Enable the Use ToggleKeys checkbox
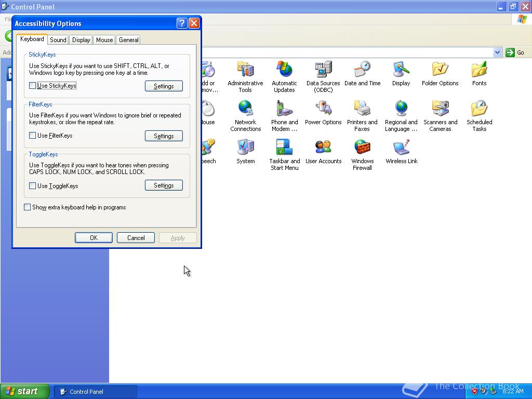Screen dimensions: 532x399 point(32,185)
